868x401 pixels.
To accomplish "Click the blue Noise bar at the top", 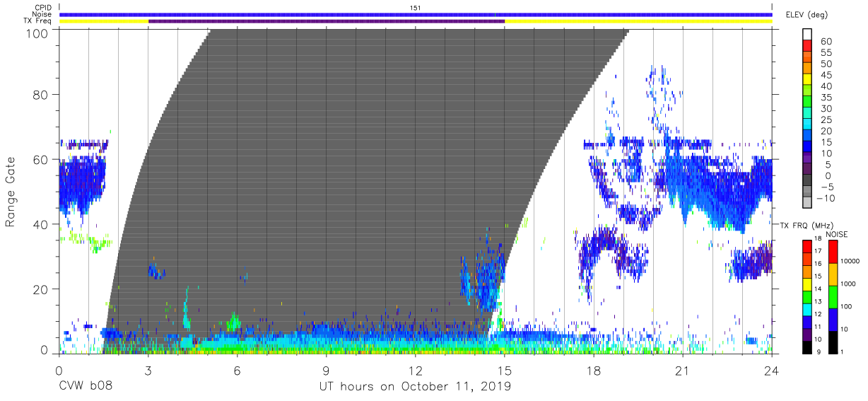I will 416,14.
